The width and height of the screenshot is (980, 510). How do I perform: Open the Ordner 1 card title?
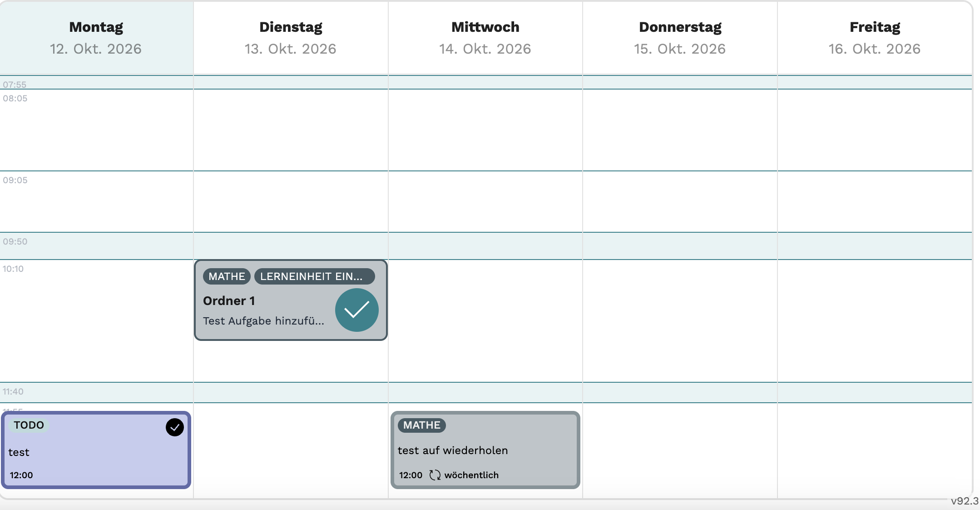click(x=229, y=301)
